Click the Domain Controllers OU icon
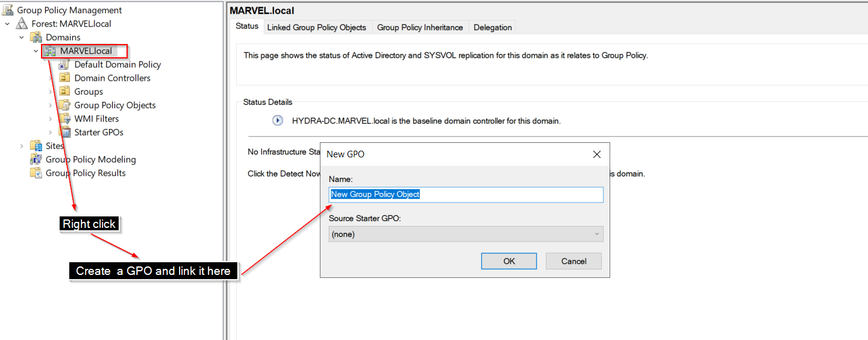Screen dimensions: 868x340 (64, 78)
